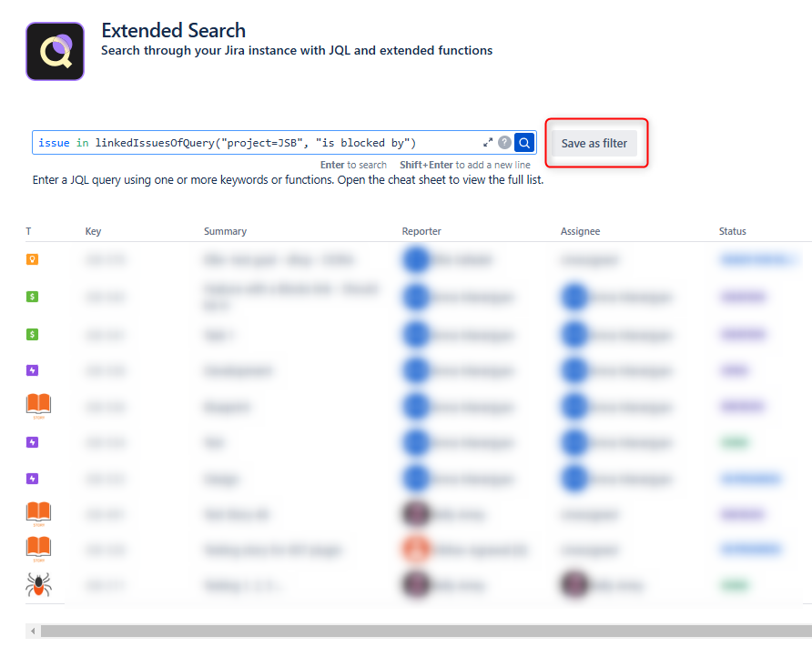The width and height of the screenshot is (812, 647).
Task: Click the blue magnifier search button
Action: pos(524,143)
